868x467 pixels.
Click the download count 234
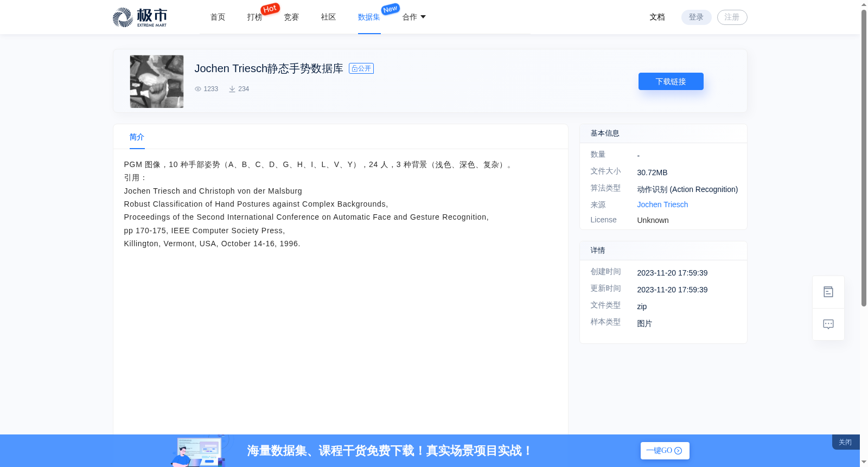[244, 89]
